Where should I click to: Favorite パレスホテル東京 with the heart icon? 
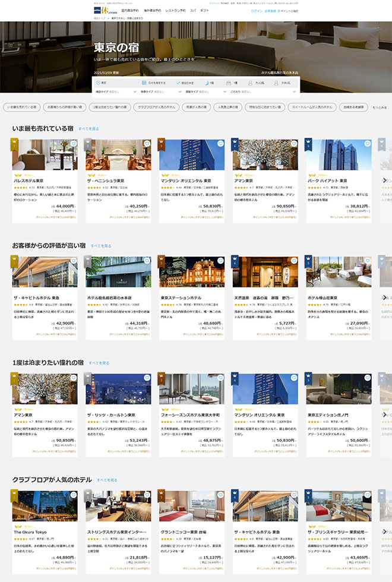coord(74,144)
